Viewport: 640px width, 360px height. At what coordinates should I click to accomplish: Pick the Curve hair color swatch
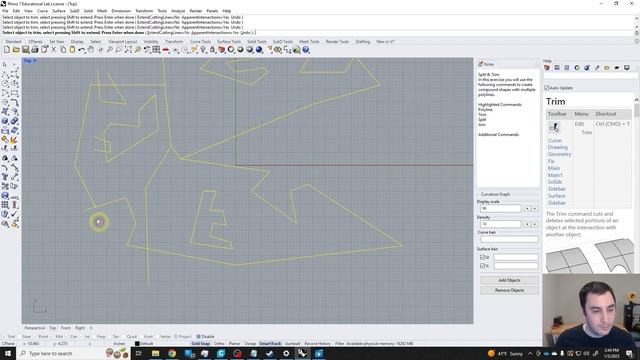click(509, 240)
